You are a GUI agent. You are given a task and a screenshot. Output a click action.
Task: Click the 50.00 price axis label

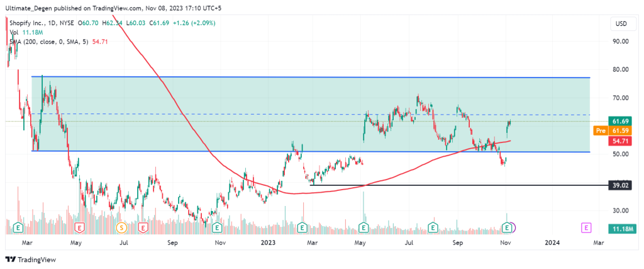(x=621, y=154)
